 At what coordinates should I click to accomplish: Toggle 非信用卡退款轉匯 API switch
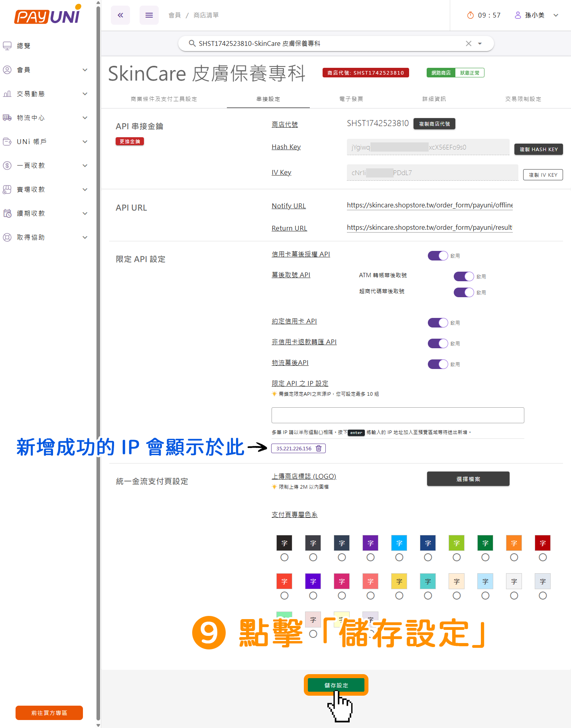[438, 343]
